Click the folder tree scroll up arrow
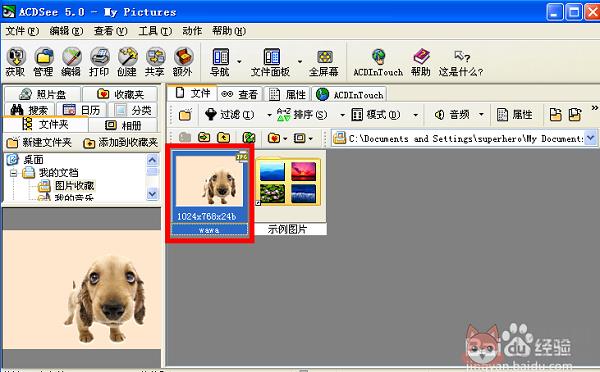The image size is (600, 372). tap(152, 160)
